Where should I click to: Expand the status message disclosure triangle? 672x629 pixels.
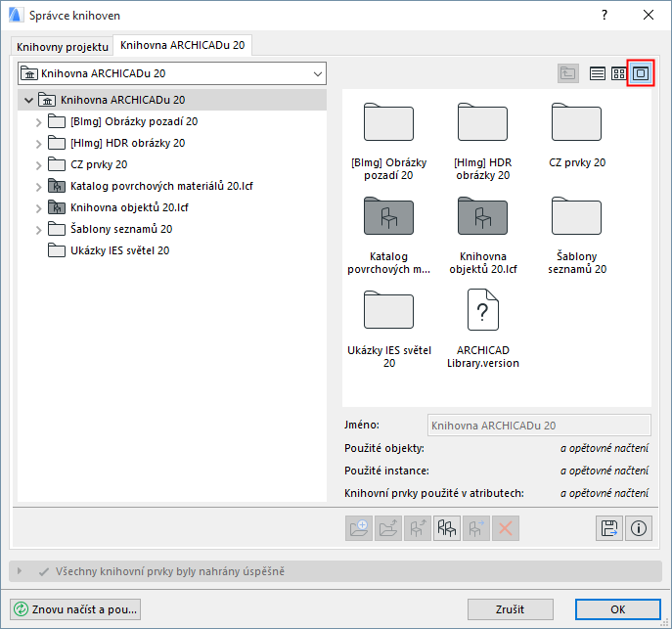tap(20, 571)
